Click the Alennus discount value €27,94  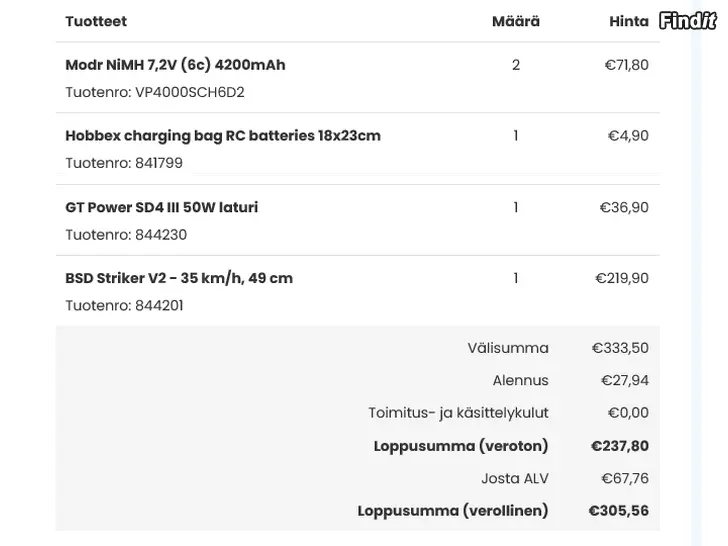coord(624,380)
